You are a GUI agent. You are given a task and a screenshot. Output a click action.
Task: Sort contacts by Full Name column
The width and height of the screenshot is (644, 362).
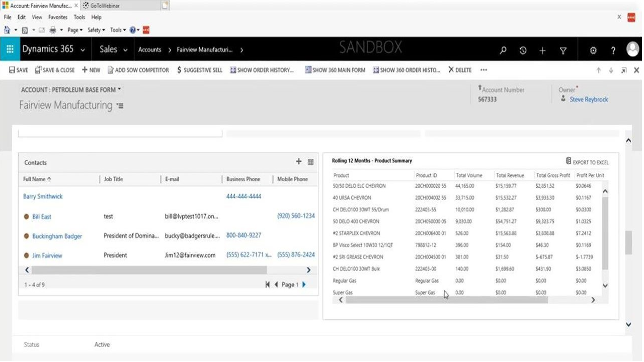tap(37, 179)
